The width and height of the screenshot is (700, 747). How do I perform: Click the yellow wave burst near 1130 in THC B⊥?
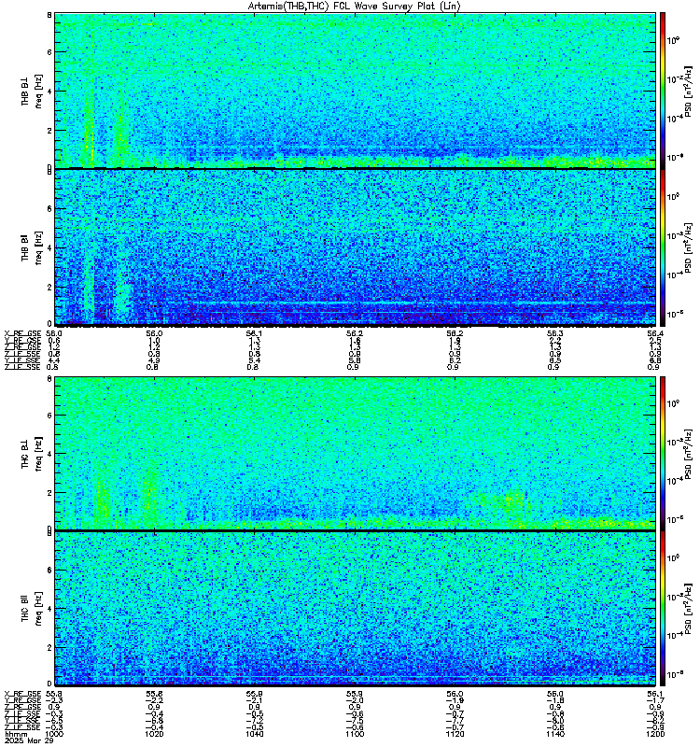pyautogui.click(x=514, y=502)
